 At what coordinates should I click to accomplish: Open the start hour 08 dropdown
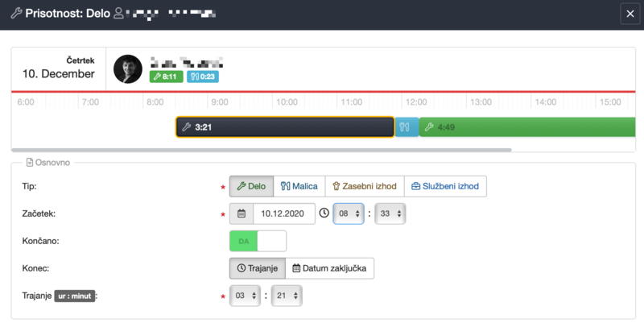tap(349, 213)
